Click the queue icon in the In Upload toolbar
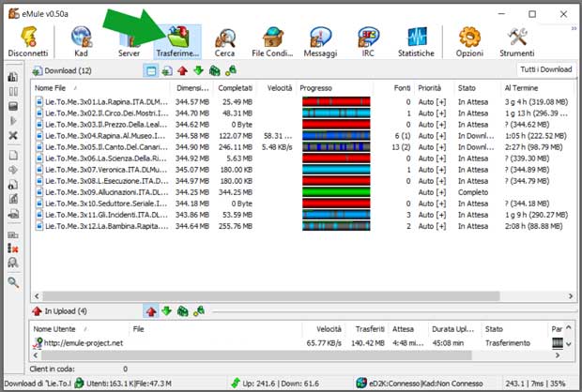Image resolution: width=582 pixels, height=392 pixels. click(x=183, y=310)
